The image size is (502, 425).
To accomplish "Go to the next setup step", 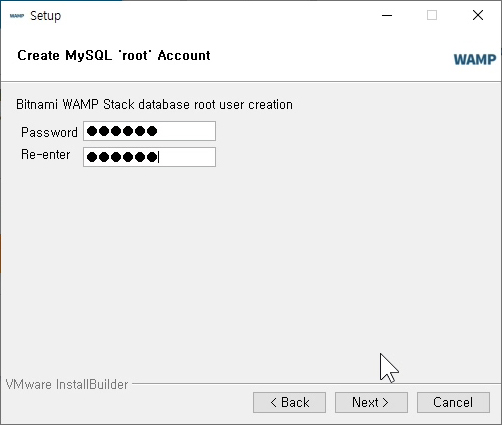I will pos(371,402).
